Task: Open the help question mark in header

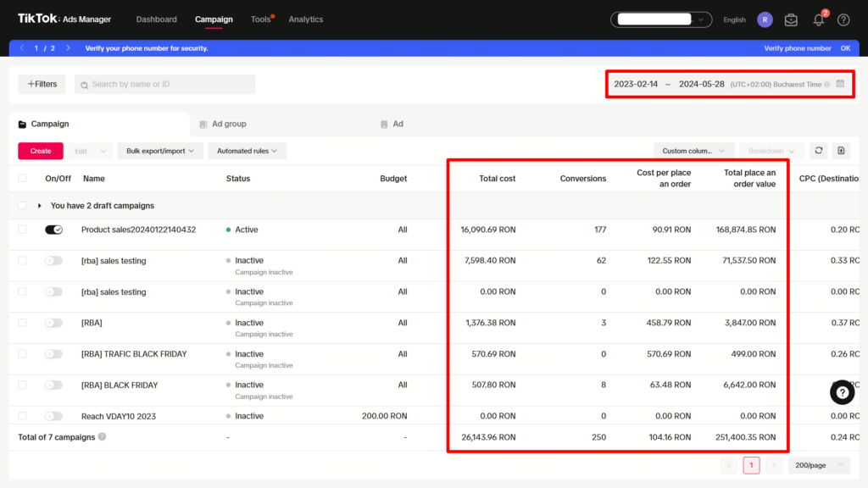Action: click(843, 20)
